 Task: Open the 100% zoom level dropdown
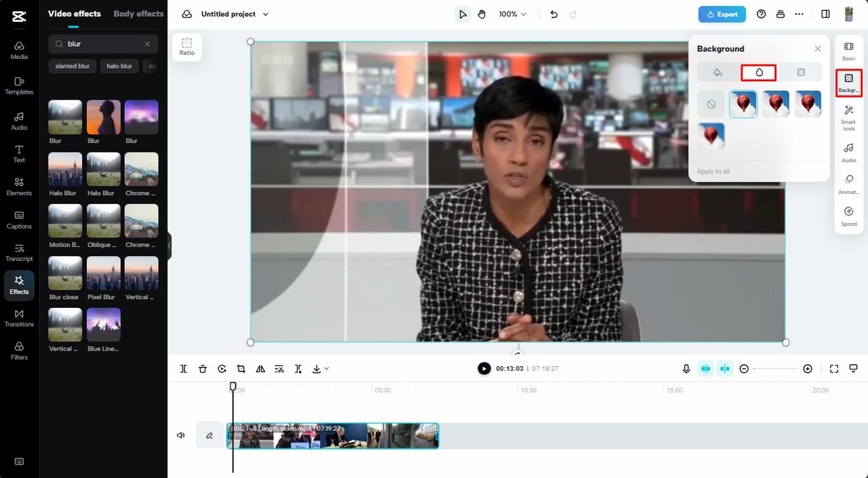tap(513, 14)
